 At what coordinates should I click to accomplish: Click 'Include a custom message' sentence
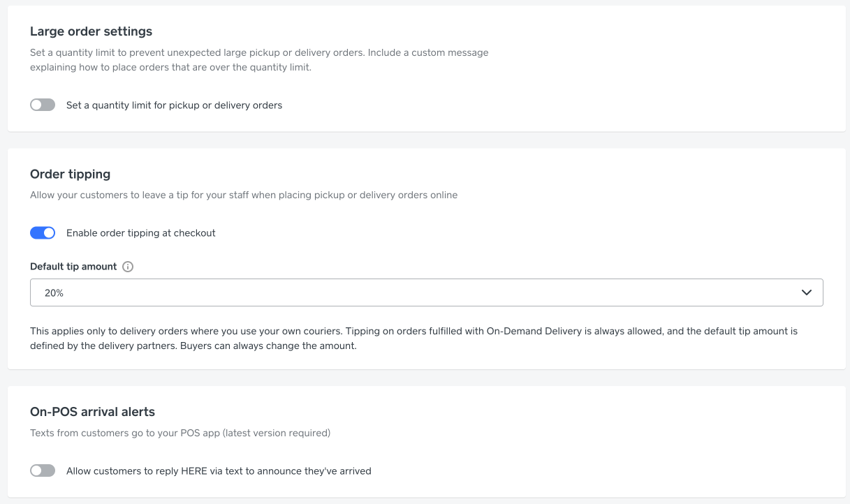259,60
